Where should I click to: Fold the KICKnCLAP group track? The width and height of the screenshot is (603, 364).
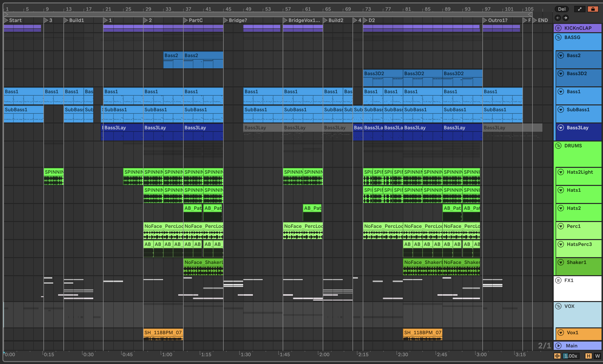pyautogui.click(x=558, y=28)
